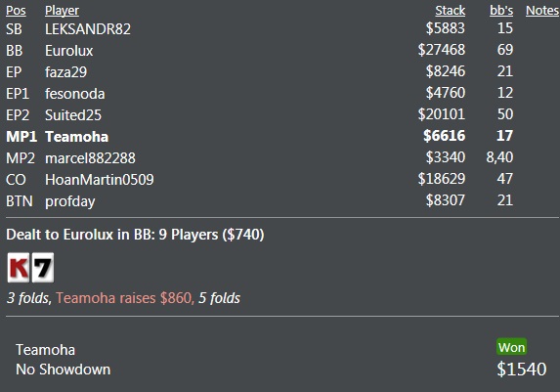Click the green Won badge
Image resolution: width=560 pixels, height=392 pixels.
pyautogui.click(x=511, y=347)
